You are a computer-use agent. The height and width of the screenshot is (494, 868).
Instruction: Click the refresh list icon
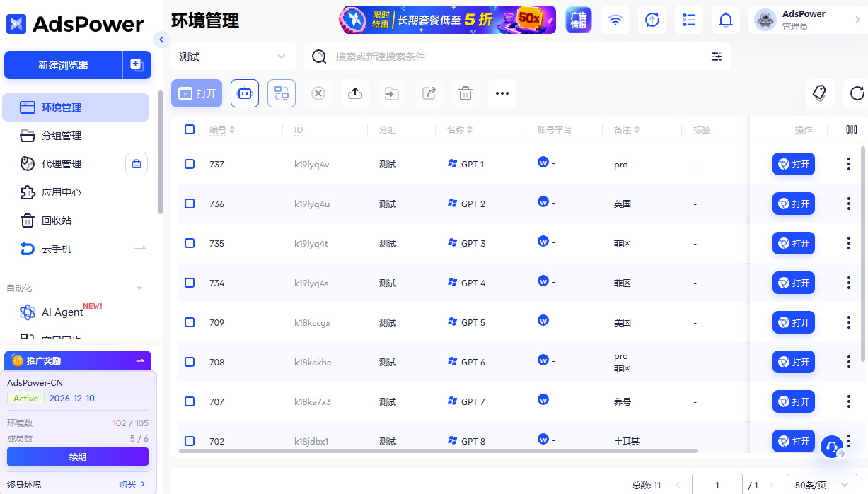pos(857,93)
